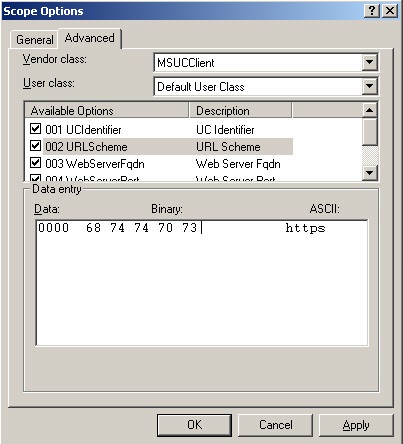Click the Available Options column header

click(107, 111)
